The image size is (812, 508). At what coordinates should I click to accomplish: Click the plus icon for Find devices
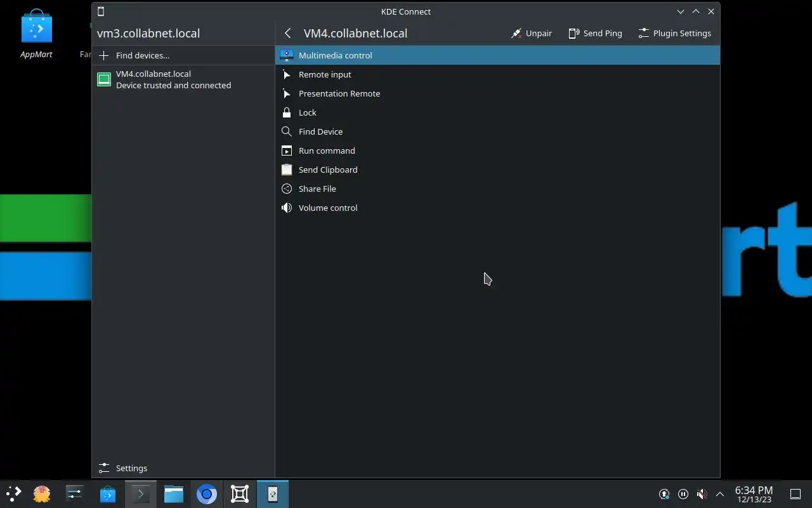[104, 55]
